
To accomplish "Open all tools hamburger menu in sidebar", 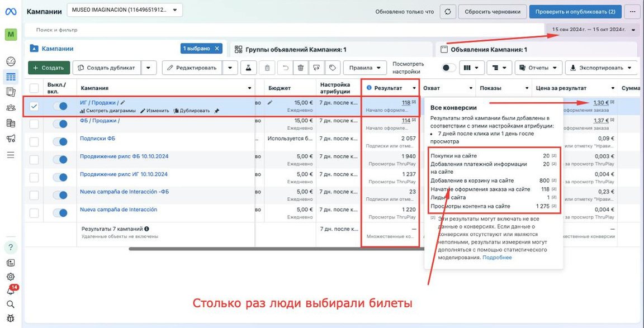I will click(11, 155).
